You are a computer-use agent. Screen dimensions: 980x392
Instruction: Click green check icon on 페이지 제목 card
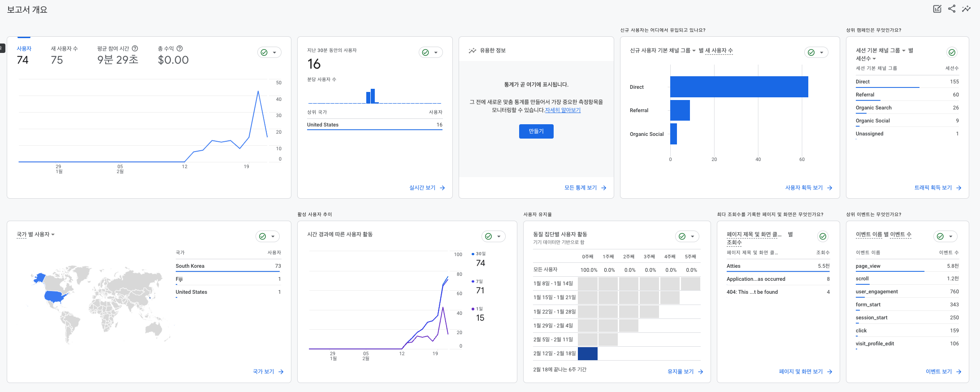pos(823,236)
